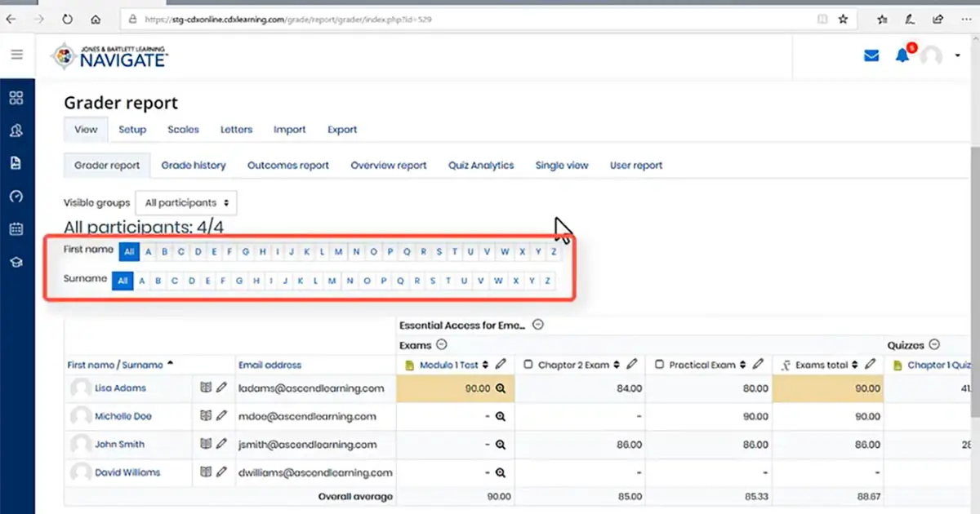Click the Module 1 Test column link
Screen dimensions: 980x514
point(448,365)
